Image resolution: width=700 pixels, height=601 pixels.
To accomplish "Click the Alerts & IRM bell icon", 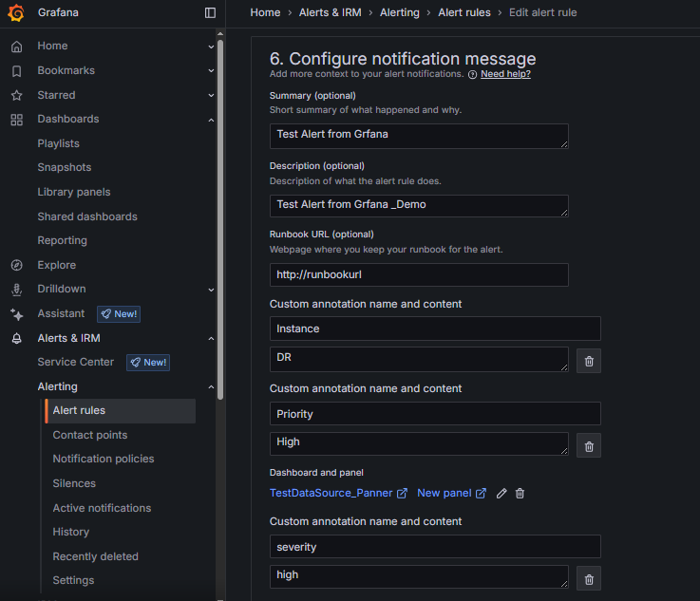I will pos(16,339).
